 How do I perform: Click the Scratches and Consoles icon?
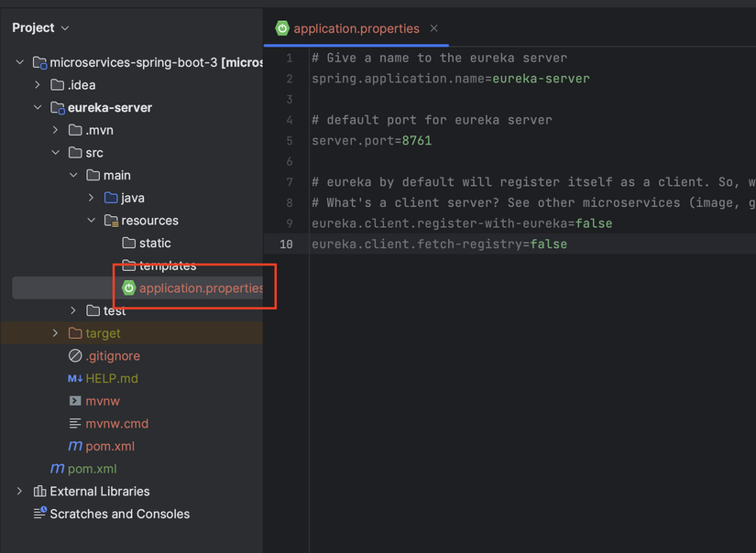coord(38,514)
